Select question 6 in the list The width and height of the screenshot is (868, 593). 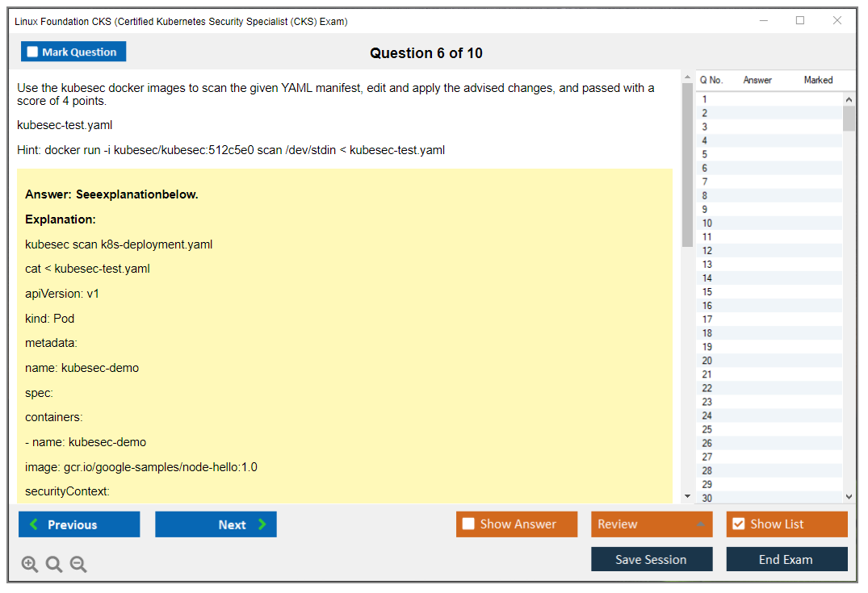click(x=705, y=169)
